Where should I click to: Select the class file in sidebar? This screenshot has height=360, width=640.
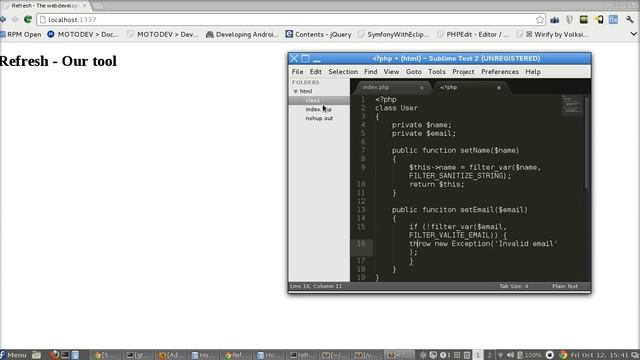[319, 100]
